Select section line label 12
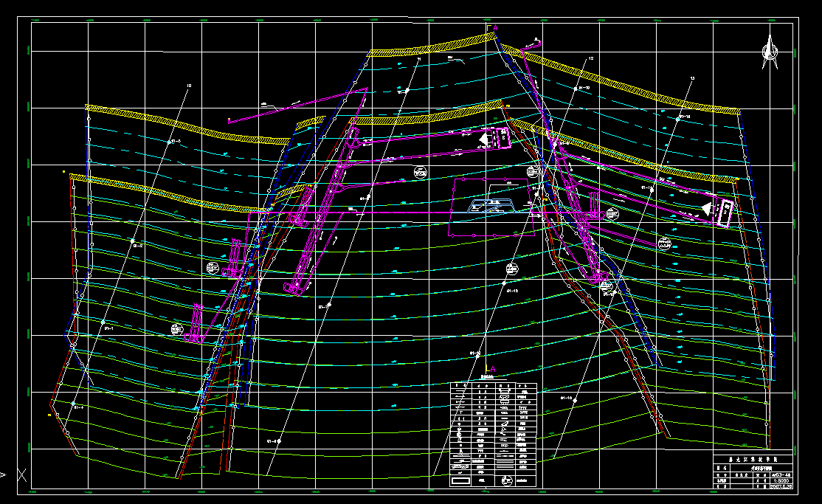The height and width of the screenshot is (504, 822). click(x=591, y=58)
